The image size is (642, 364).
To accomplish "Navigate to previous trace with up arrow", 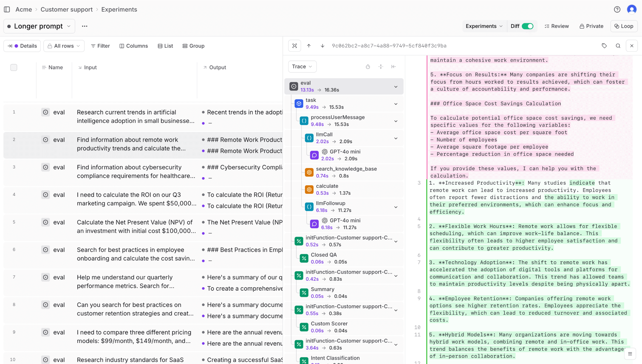I will (x=309, y=45).
